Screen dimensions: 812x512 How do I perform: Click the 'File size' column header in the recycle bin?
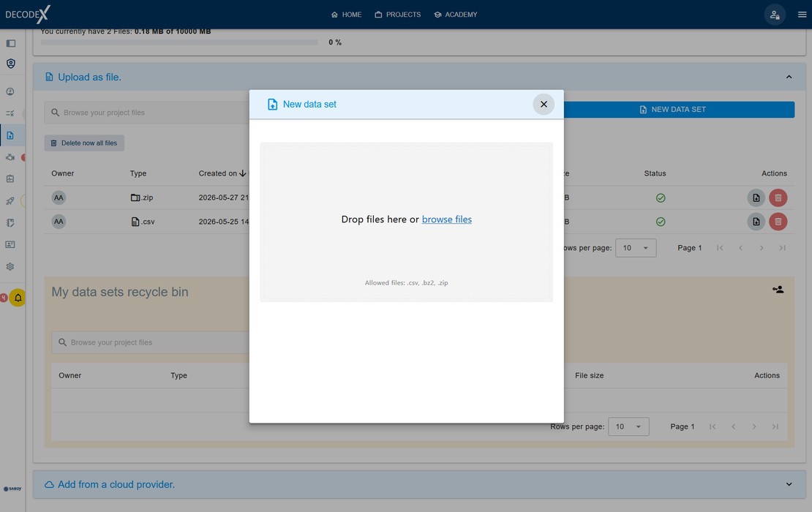point(590,375)
